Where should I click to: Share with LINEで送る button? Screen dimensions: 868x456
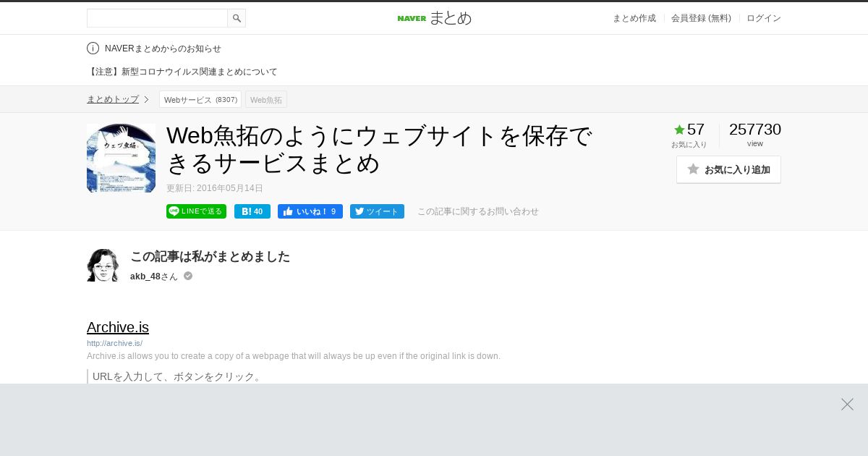196,211
